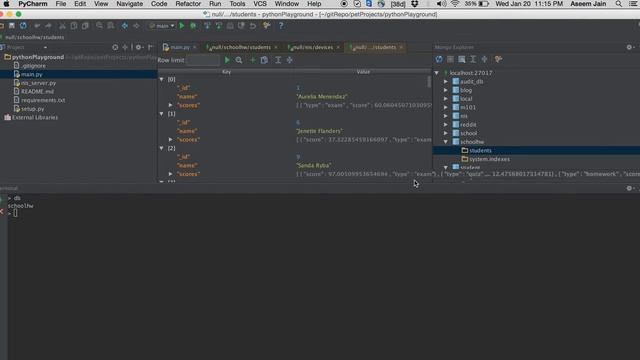Click the VCS revert arrow in the toolbar
Viewport: 640px width, 360px height.
(253, 26)
